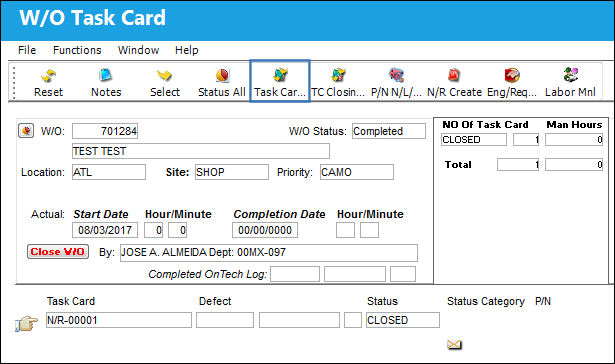This screenshot has height=364, width=615.
Task: Click the Total task card count field
Action: click(x=518, y=164)
